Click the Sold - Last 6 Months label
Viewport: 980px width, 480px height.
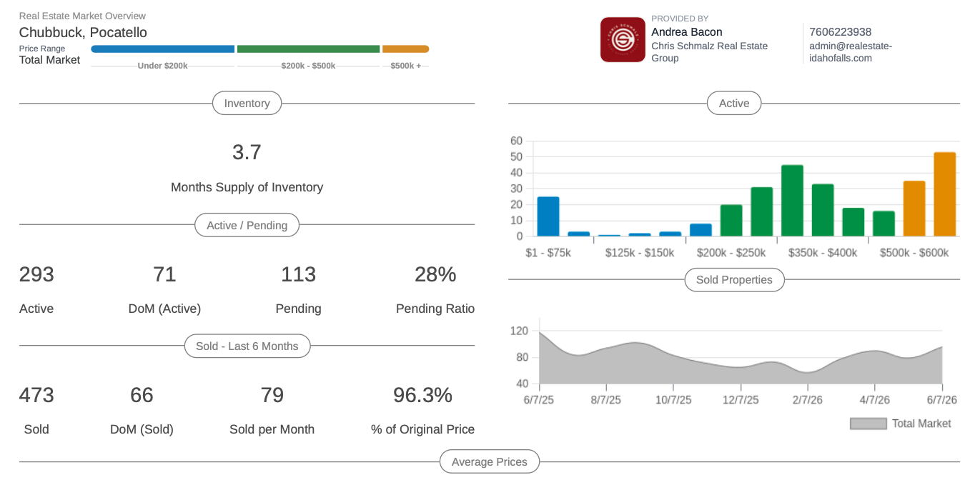coord(247,346)
